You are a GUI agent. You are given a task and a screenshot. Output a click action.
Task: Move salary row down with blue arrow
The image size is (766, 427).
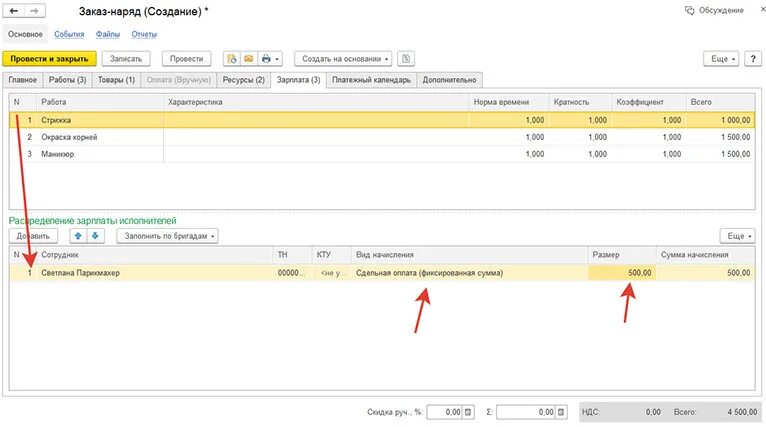tap(95, 236)
